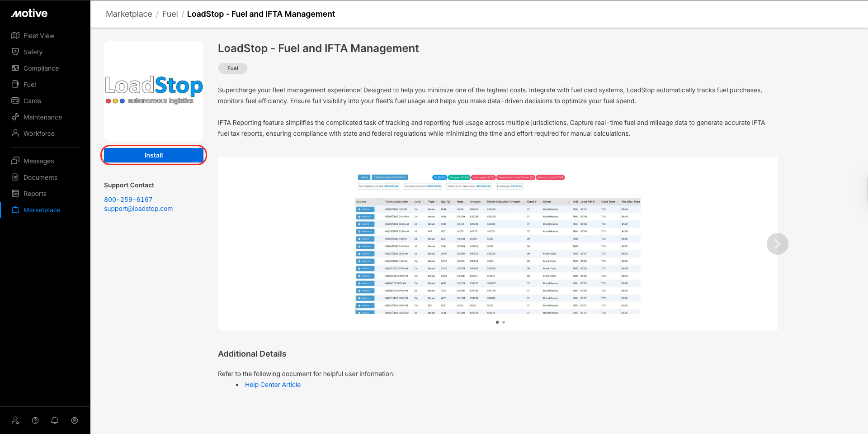Click the Motive logo
Screen dimensions: 868x434
point(29,14)
